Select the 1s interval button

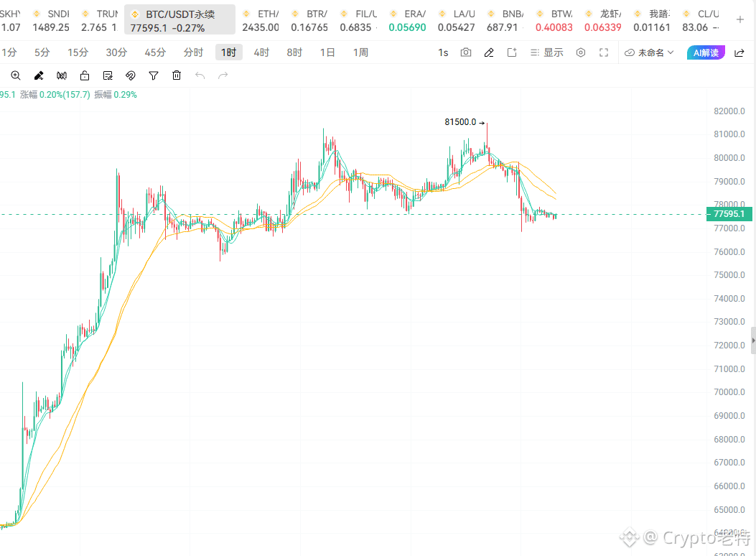click(x=443, y=52)
